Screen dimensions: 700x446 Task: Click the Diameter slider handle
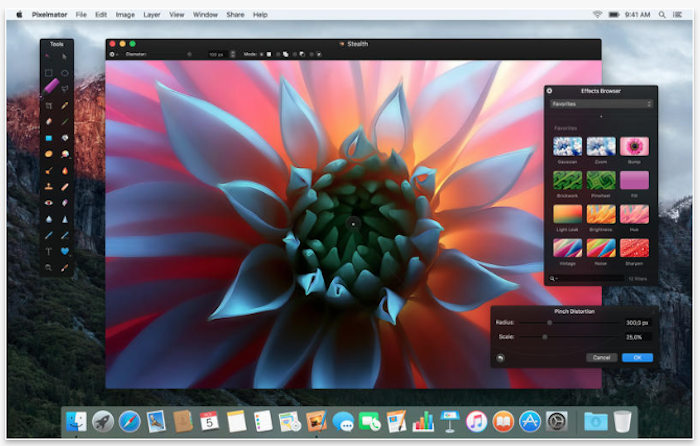189,54
